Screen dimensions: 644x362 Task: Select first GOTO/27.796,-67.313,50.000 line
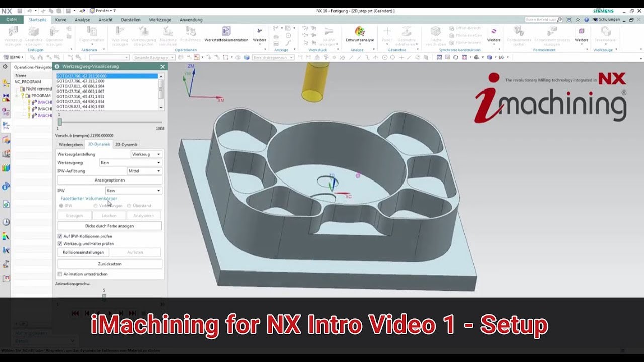107,76
